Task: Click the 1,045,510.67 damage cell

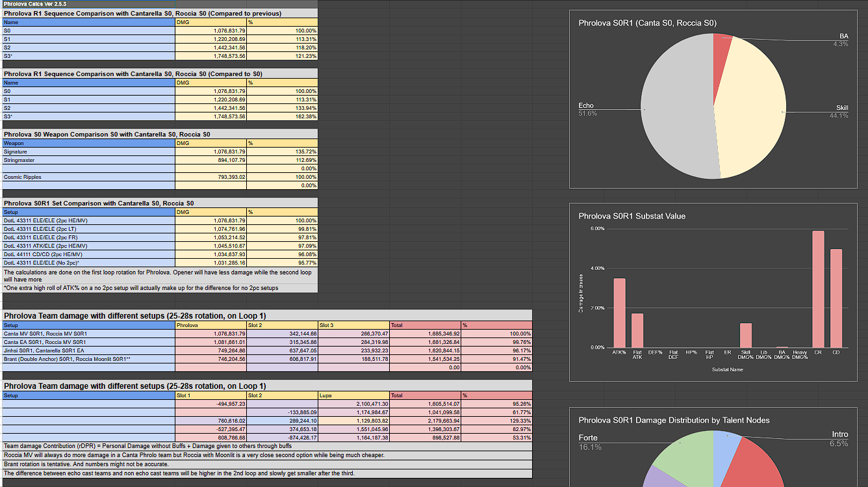Action: [211, 246]
